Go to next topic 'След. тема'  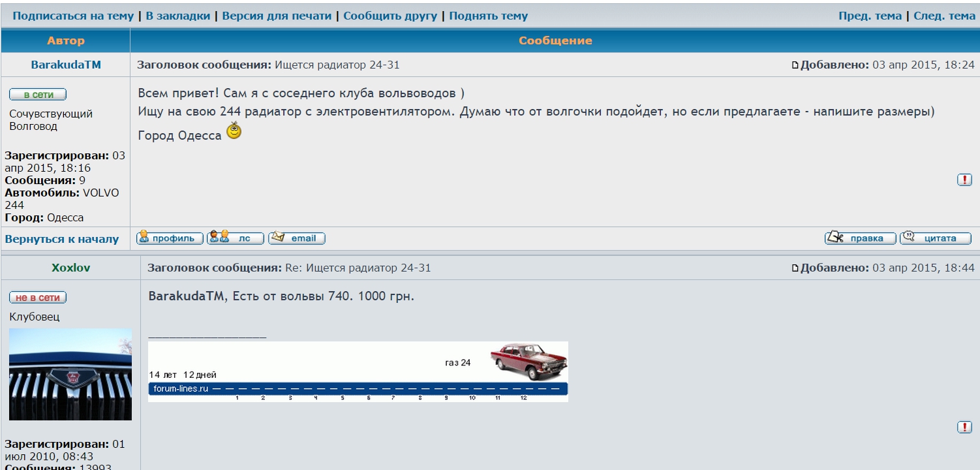[x=944, y=16]
